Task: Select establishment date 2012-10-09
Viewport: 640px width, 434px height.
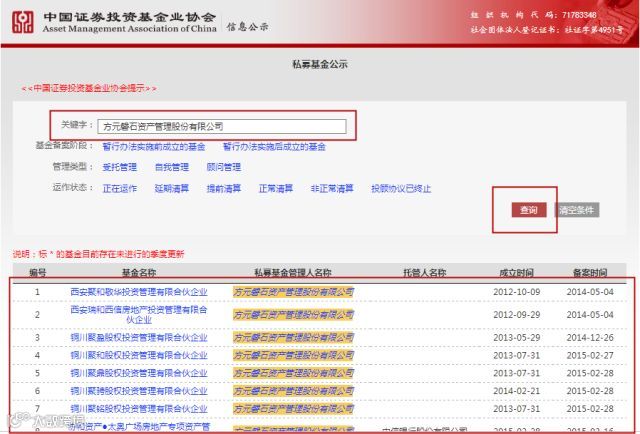Action: pyautogui.click(x=516, y=292)
